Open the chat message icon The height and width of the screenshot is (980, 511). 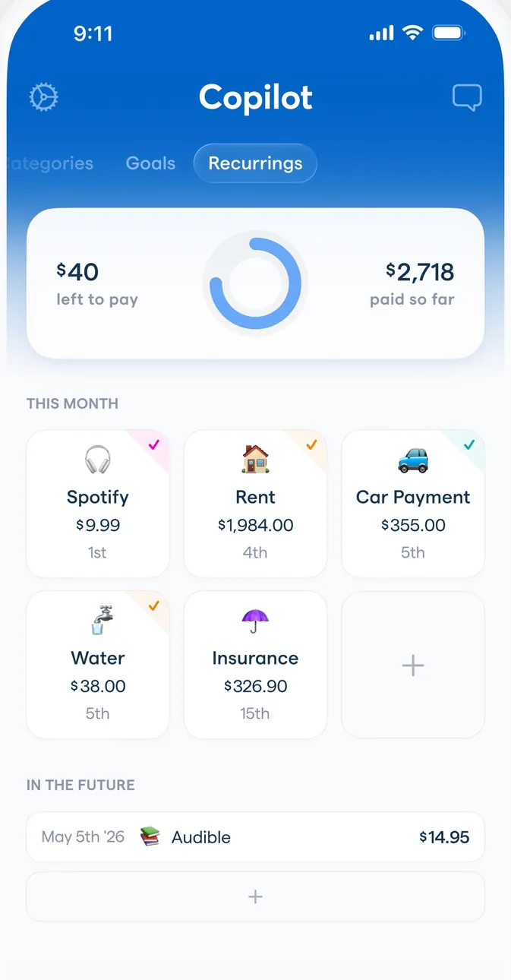[x=467, y=97]
